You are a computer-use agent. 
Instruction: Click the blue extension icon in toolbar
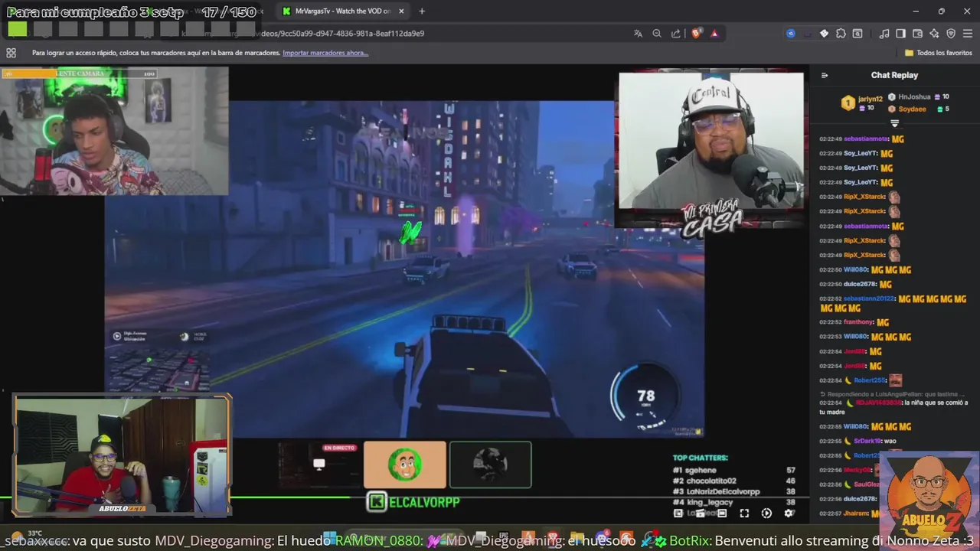pos(791,34)
